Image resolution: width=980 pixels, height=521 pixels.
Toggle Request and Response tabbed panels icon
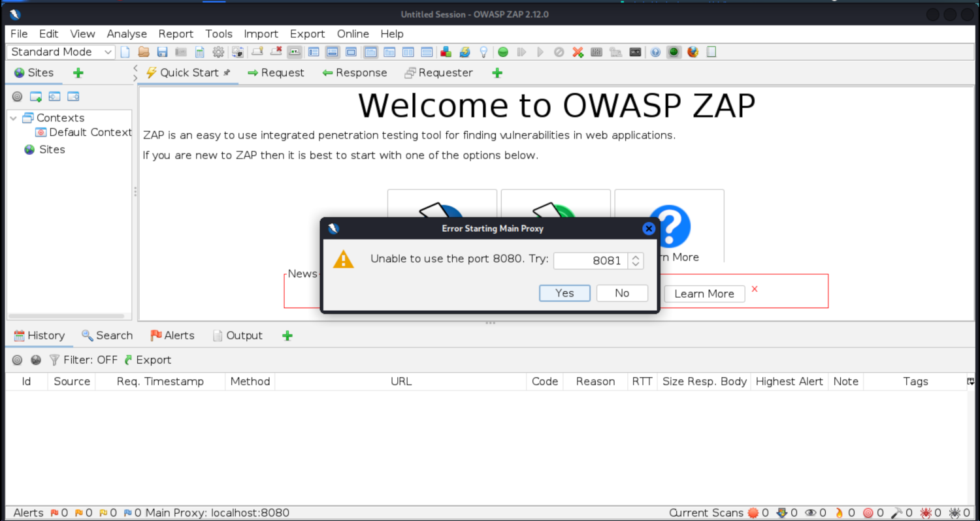pos(370,52)
